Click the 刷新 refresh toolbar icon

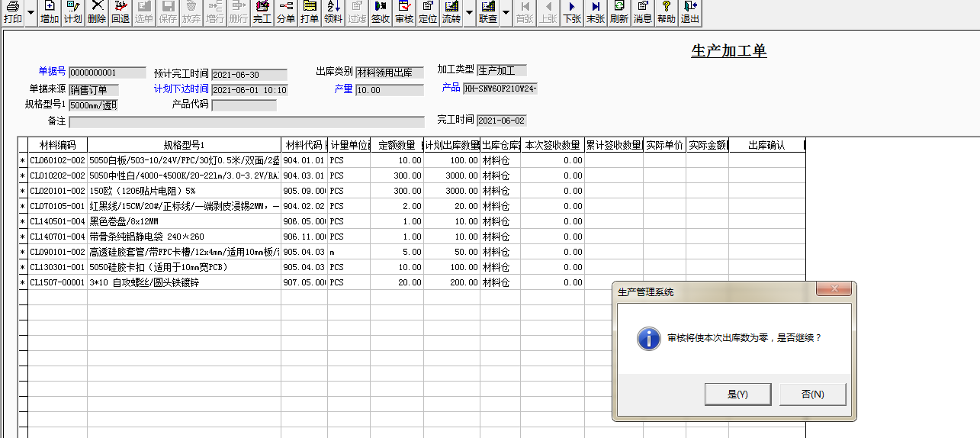pyautogui.click(x=619, y=12)
